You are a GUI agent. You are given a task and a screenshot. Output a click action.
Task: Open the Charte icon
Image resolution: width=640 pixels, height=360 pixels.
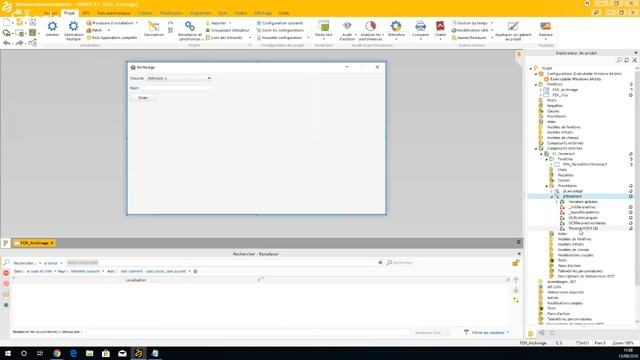(x=440, y=26)
